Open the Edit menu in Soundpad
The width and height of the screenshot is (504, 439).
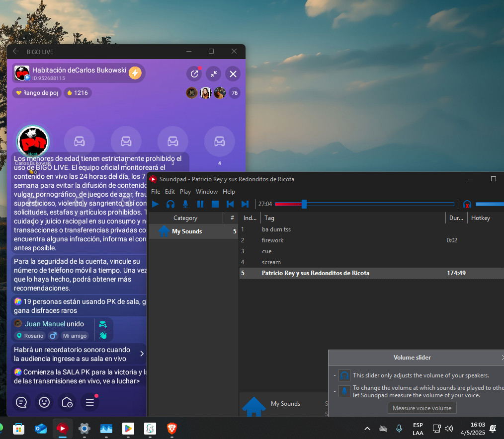tap(169, 191)
